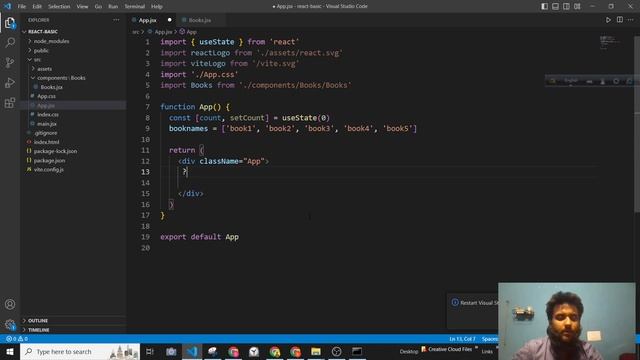The width and height of the screenshot is (640, 360).
Task: Switch to the Books.jsx editor tab
Action: pos(200,20)
